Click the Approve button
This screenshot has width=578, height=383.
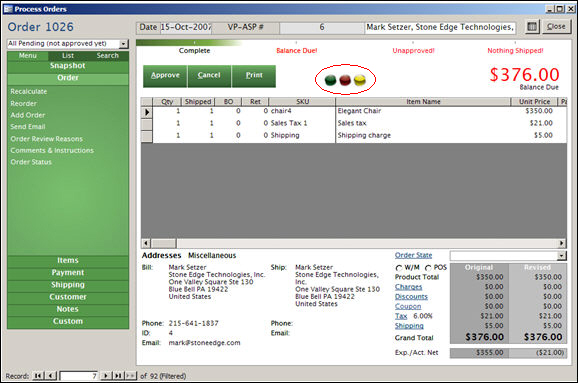165,76
